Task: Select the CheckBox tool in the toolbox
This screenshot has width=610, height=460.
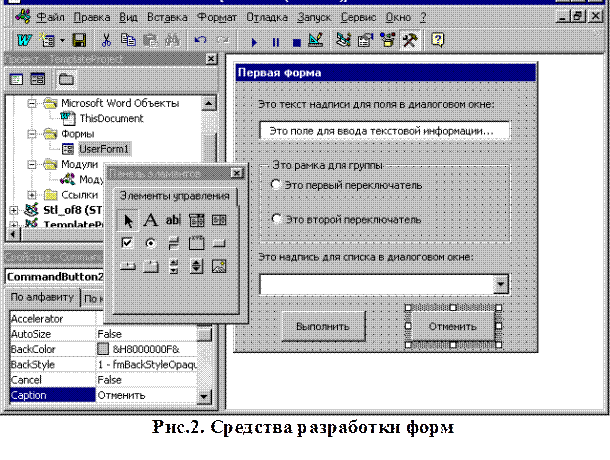Action: pos(127,243)
